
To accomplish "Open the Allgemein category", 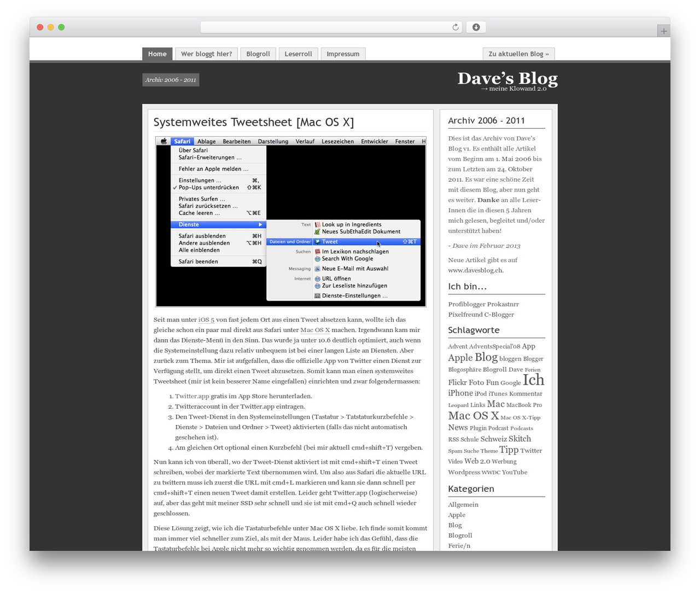I will [x=463, y=504].
